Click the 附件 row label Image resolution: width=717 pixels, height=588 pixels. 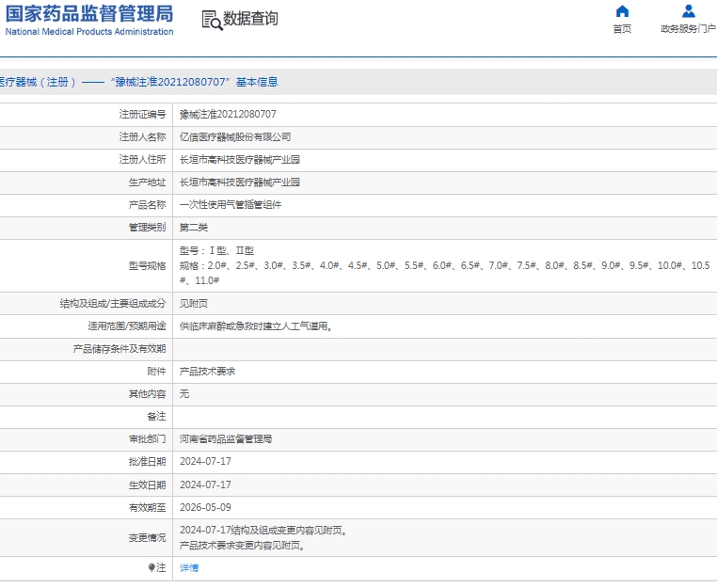point(156,372)
